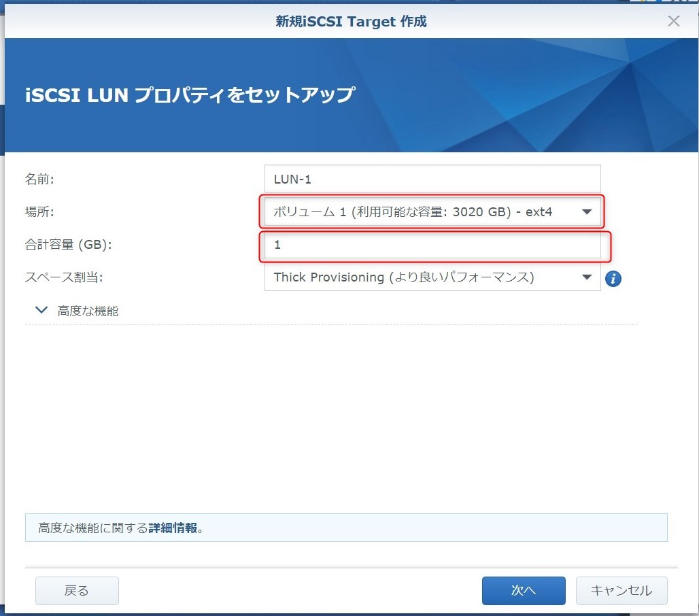The width and height of the screenshot is (699, 616).
Task: Open the 詳細情報 link
Action: click(x=173, y=528)
